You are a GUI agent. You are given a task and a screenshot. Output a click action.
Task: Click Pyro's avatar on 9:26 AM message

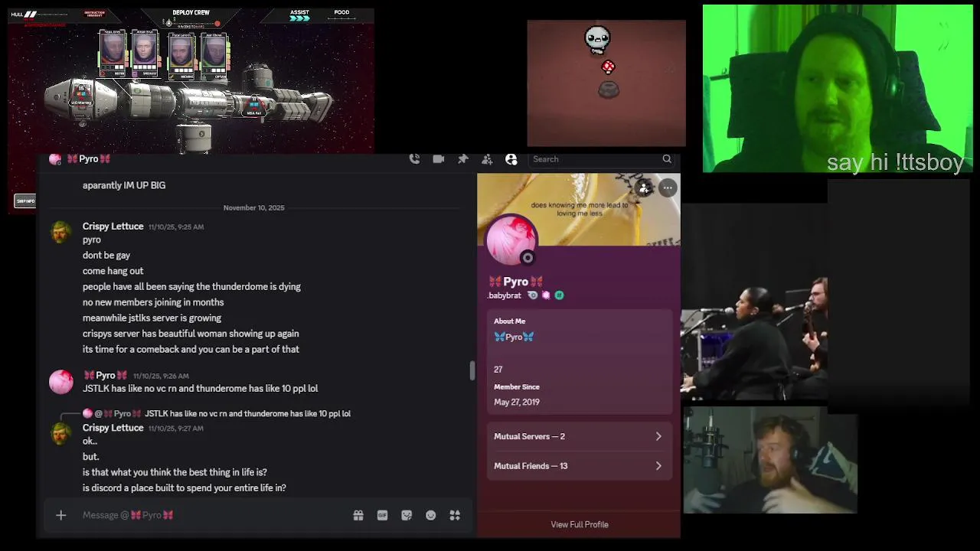pyautogui.click(x=61, y=381)
